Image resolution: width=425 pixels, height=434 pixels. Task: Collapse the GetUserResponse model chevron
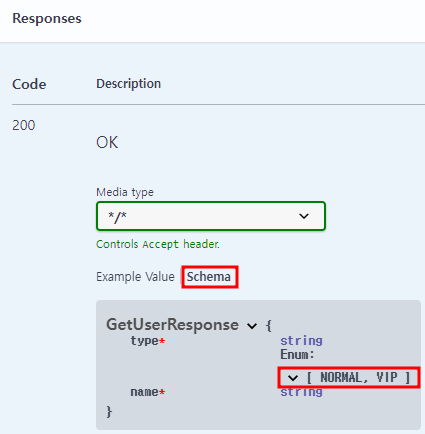coord(252,326)
